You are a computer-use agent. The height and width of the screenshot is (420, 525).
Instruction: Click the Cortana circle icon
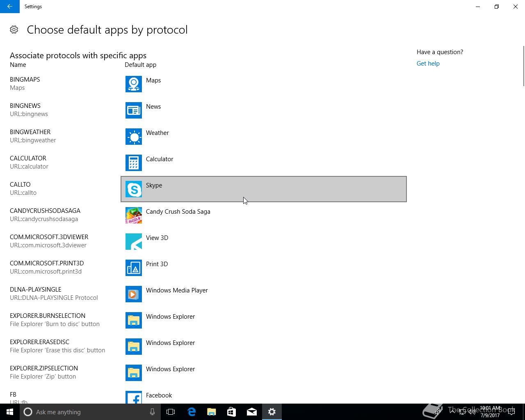(x=28, y=412)
